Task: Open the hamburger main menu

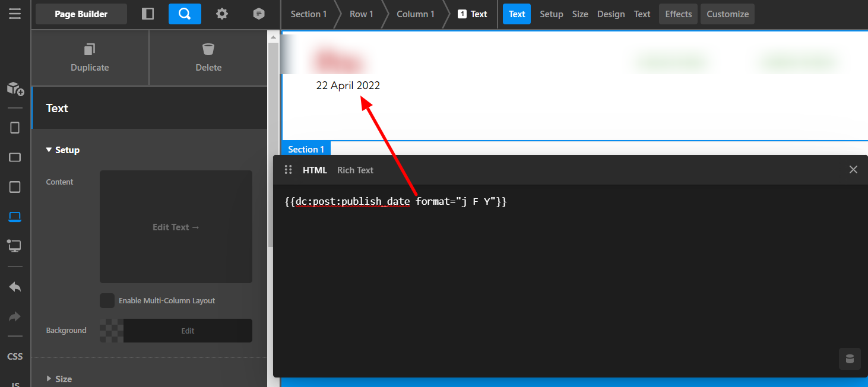Action: click(x=15, y=14)
